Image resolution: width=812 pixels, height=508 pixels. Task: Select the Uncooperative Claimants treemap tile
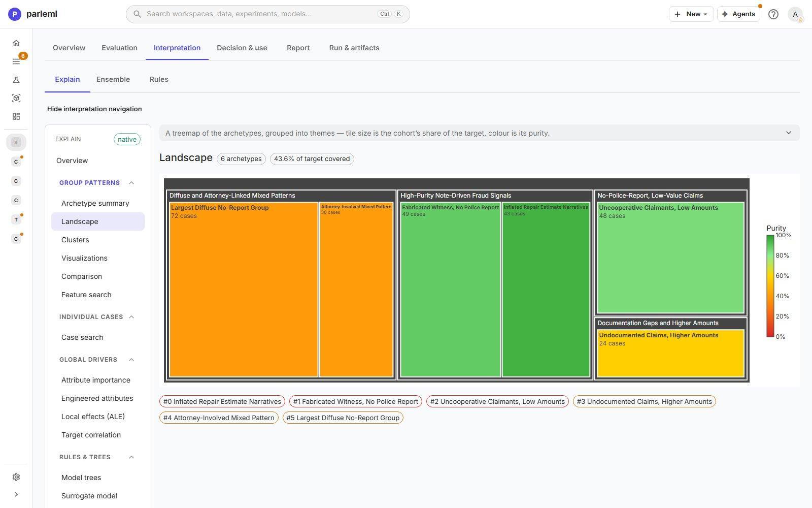tap(670, 258)
